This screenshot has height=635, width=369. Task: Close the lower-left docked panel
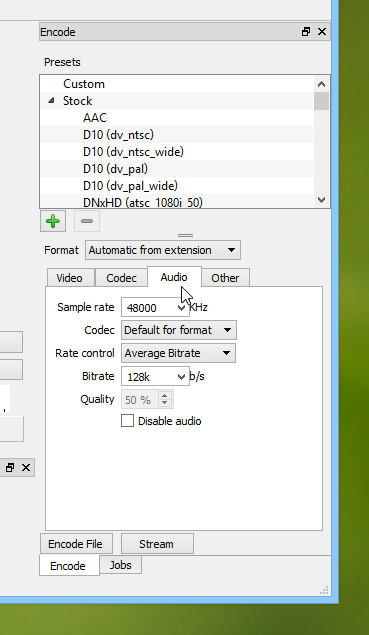point(26,468)
